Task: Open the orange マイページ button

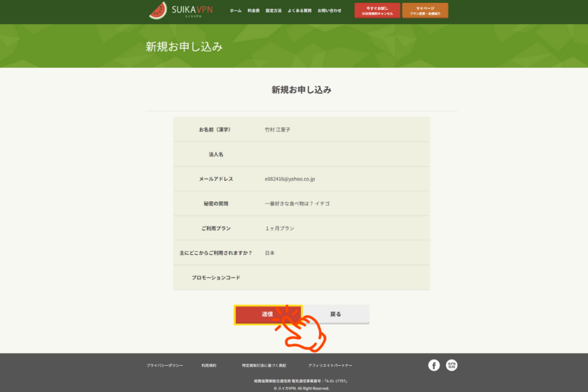Action: click(425, 10)
